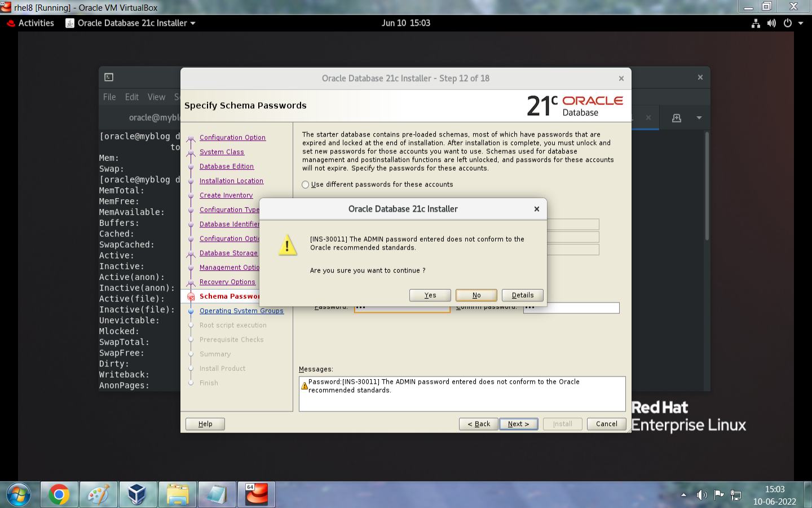Viewport: 812px width, 508px height.
Task: Open Details of the INS-30011 warning
Action: point(523,295)
